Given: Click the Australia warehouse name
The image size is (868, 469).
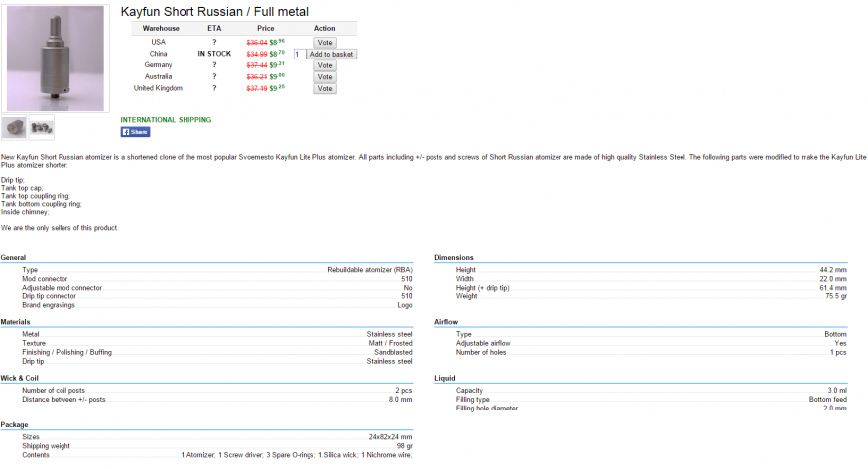Looking at the screenshot, I should (x=159, y=77).
